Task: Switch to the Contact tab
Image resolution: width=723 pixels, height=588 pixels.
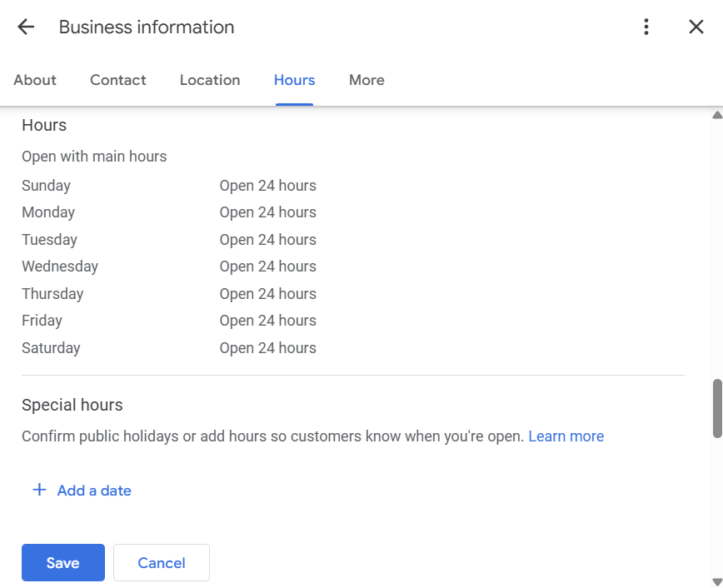Action: (x=117, y=80)
